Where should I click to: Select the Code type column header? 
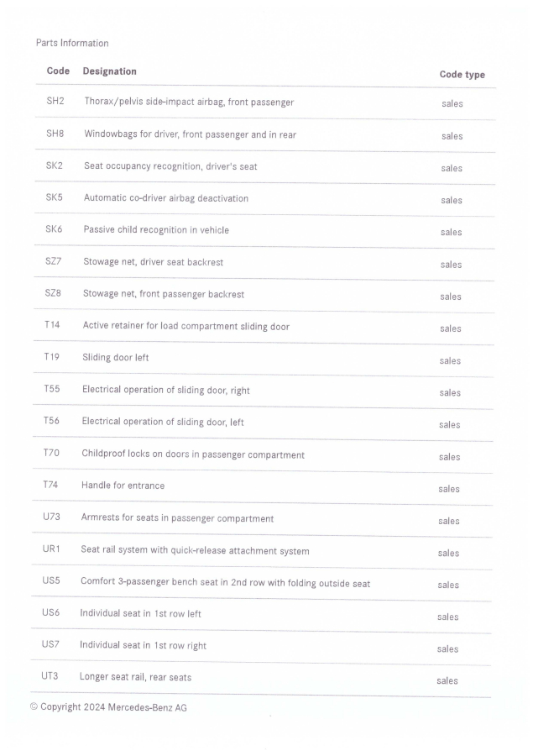[462, 75]
